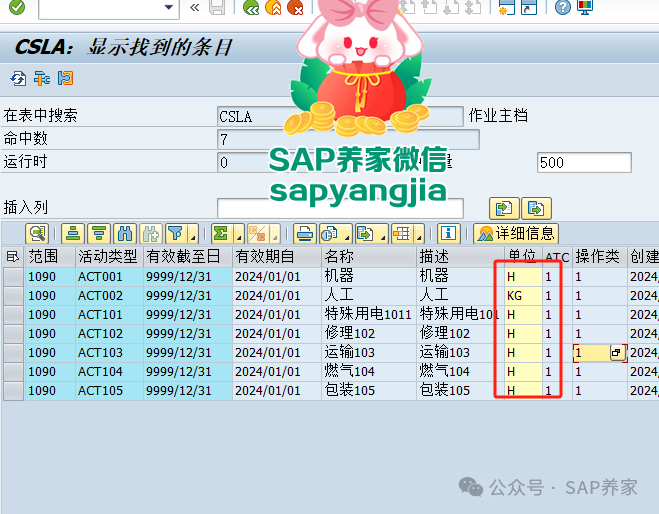Click the settings icon beside Refresh

coord(42,79)
